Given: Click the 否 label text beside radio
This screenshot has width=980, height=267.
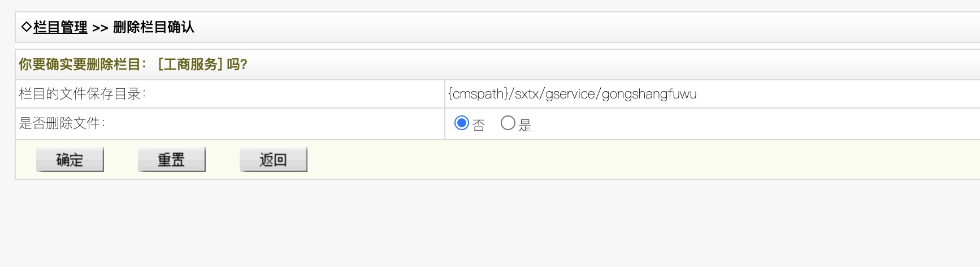Looking at the screenshot, I should (x=479, y=125).
